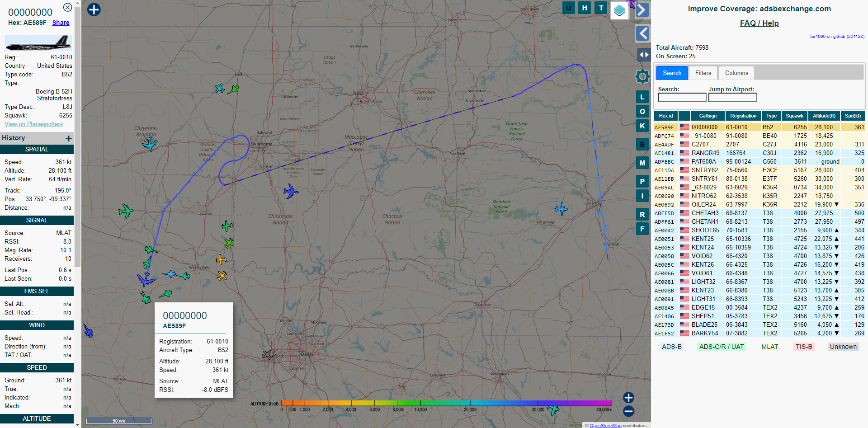Click the right arrow sidebar button
The height and width of the screenshot is (428, 868).
pyautogui.click(x=642, y=10)
